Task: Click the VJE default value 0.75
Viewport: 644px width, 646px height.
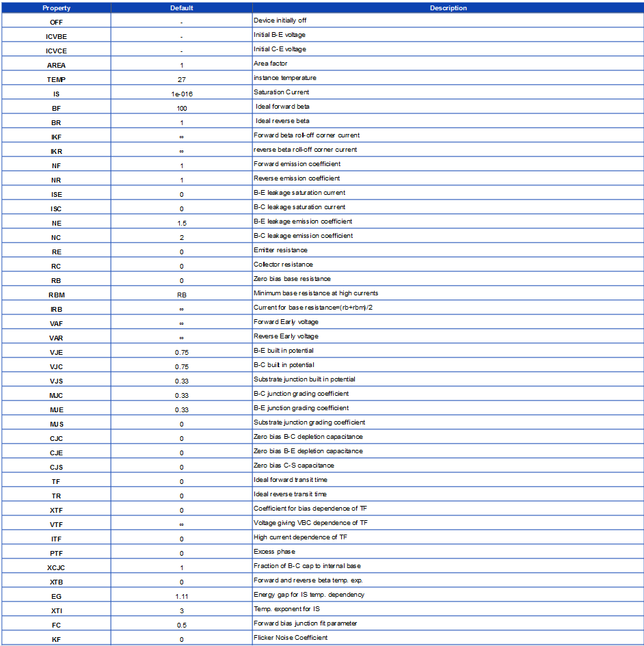Action: (182, 352)
